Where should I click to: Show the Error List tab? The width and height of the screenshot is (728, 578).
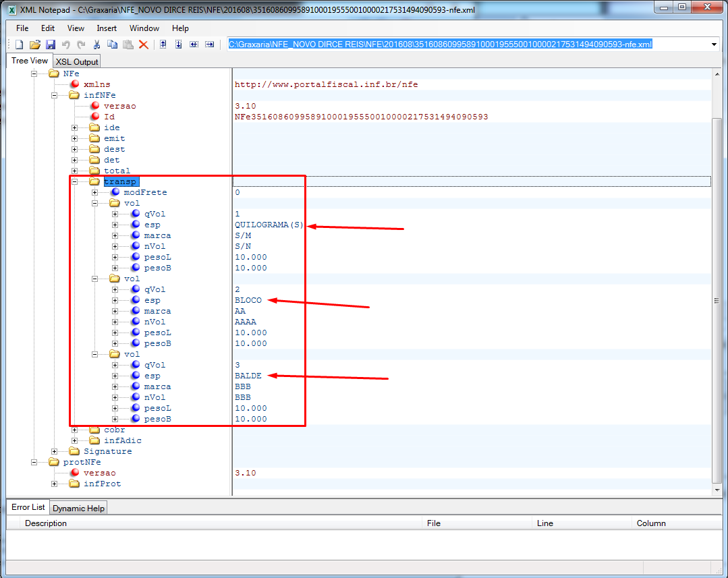click(28, 507)
